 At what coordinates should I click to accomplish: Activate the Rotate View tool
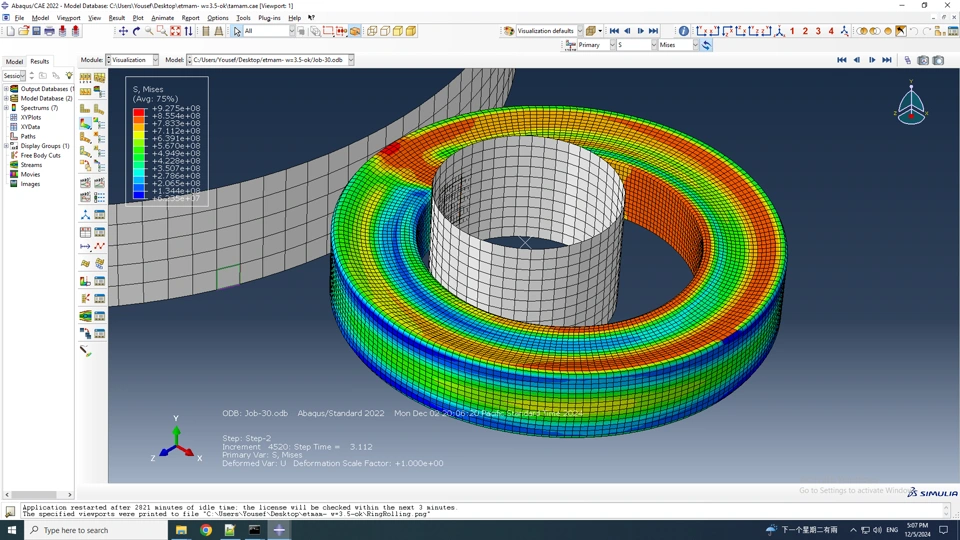[137, 31]
